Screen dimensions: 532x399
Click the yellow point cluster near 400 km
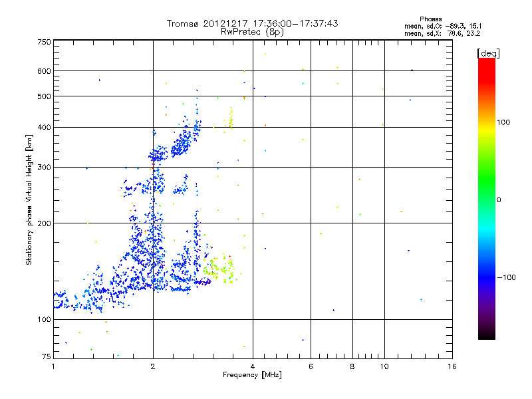[229, 120]
